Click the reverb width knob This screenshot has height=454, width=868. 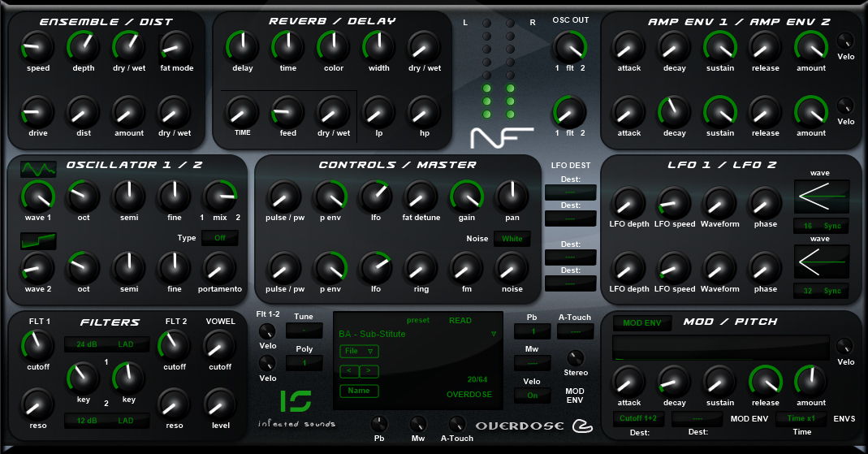tap(378, 47)
